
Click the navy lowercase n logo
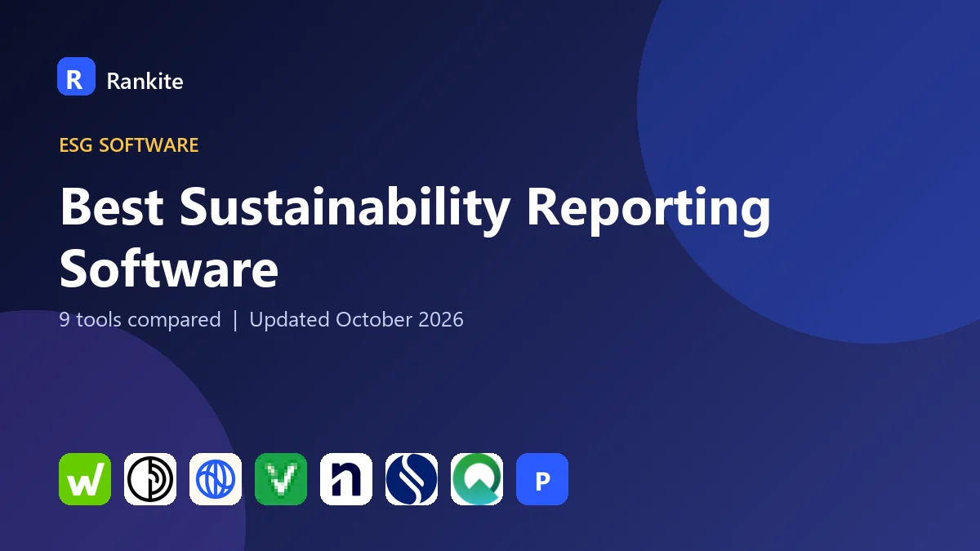pos(346,479)
